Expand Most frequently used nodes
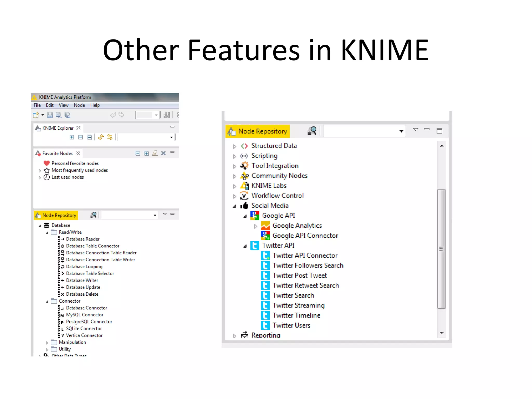This screenshot has width=532, height=399. tap(40, 171)
